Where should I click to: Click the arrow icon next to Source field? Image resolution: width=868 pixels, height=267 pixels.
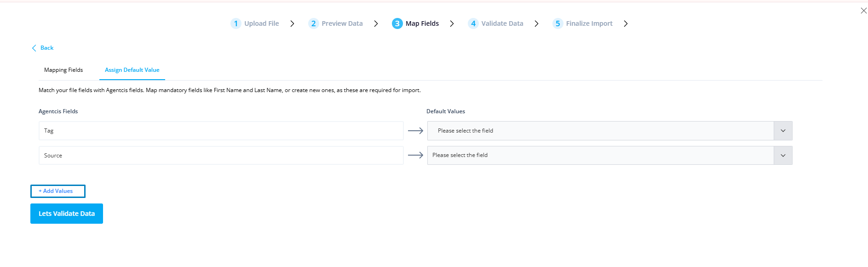415,156
